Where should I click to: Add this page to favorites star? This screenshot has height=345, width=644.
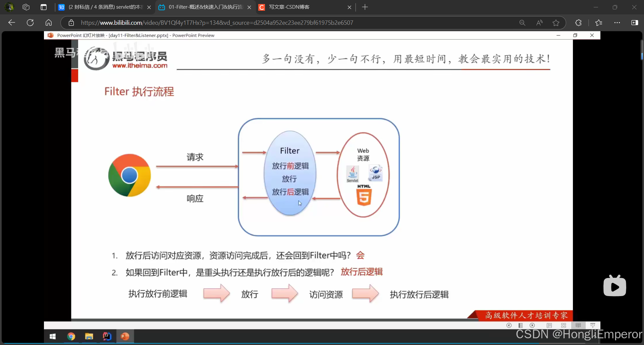[x=556, y=22]
